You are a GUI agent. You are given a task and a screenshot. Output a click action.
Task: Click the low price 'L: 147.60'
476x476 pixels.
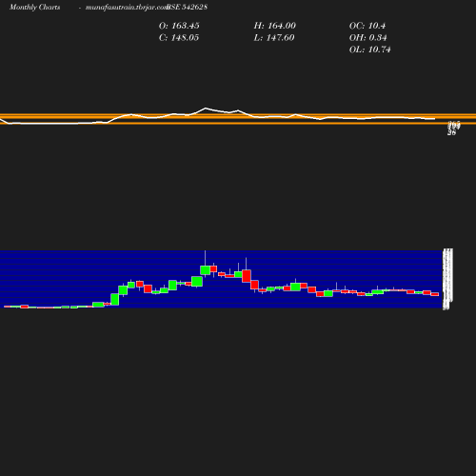tap(274, 38)
